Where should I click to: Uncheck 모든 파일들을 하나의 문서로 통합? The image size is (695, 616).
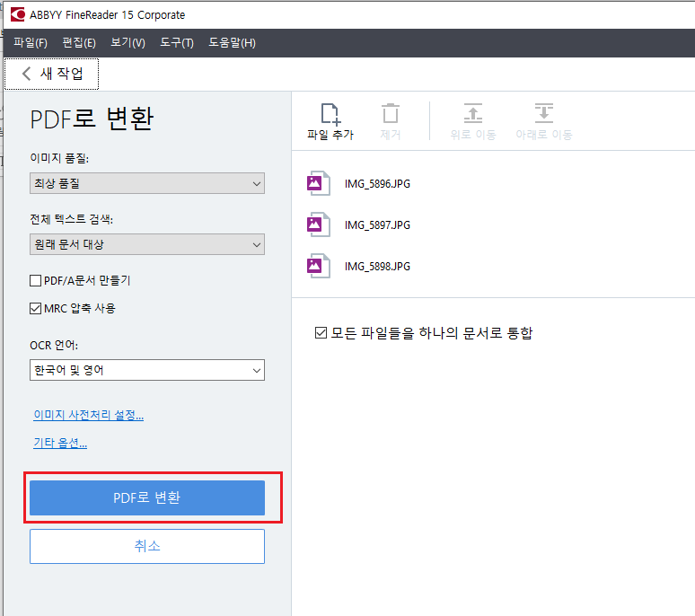tap(321, 333)
